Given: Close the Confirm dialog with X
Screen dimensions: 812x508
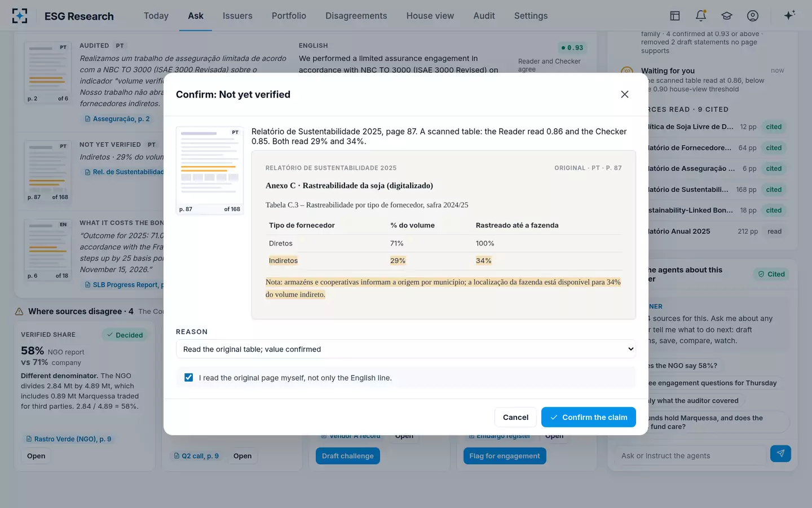Looking at the screenshot, I should click(625, 94).
